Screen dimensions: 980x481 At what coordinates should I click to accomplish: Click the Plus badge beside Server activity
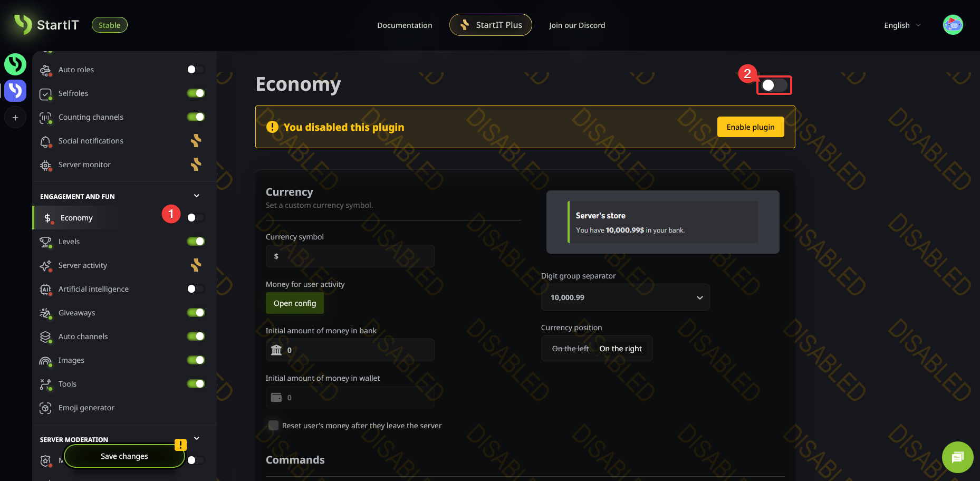point(196,265)
